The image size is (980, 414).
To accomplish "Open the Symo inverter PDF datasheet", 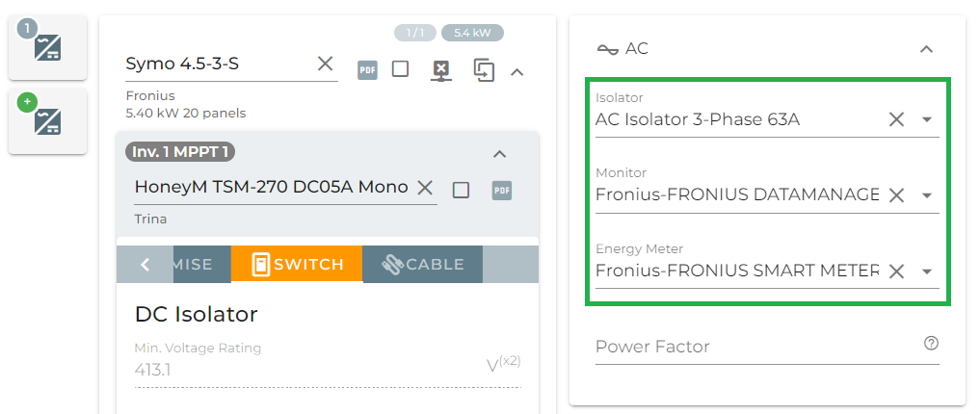I will click(367, 70).
